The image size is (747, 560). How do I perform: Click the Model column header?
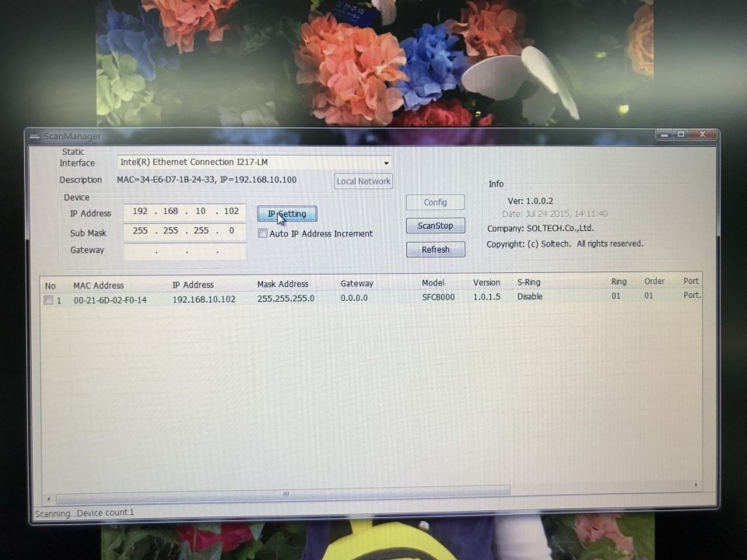(x=433, y=282)
